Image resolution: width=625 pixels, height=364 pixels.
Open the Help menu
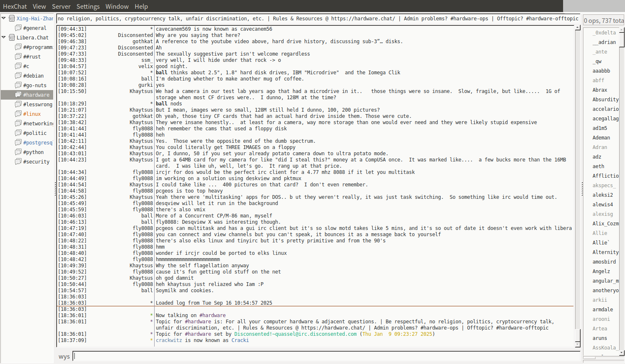141,6
